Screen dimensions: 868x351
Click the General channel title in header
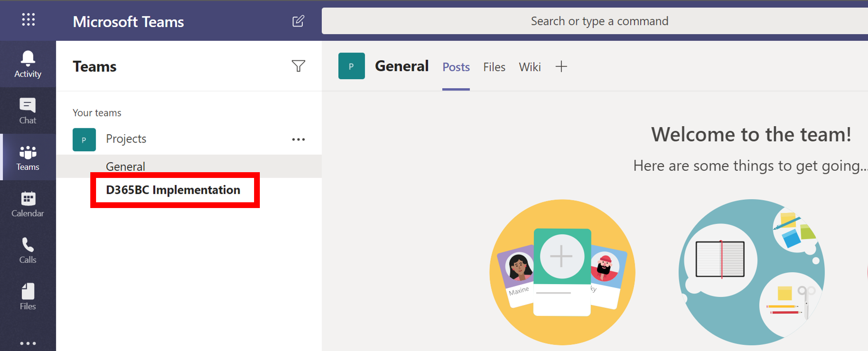tap(402, 66)
